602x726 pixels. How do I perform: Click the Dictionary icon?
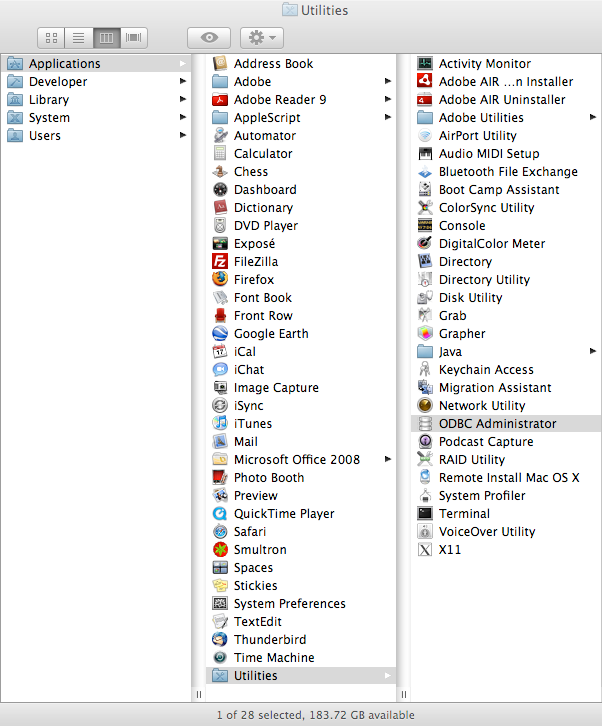coord(220,207)
